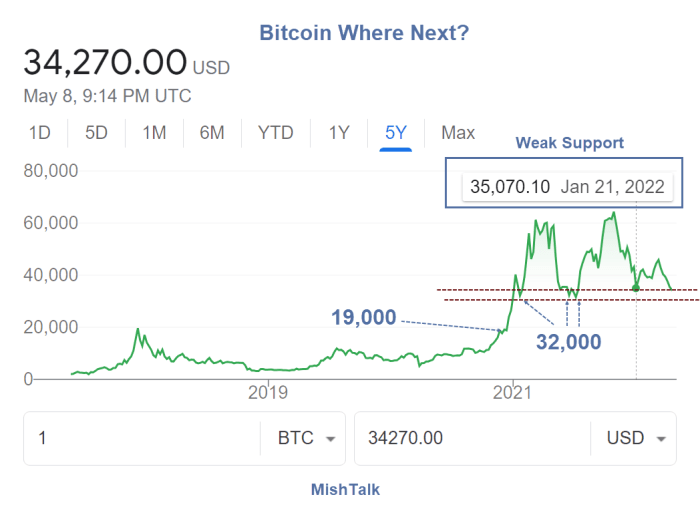Switch to the 5D range tab
This screenshot has height=519, width=700.
pos(97,133)
